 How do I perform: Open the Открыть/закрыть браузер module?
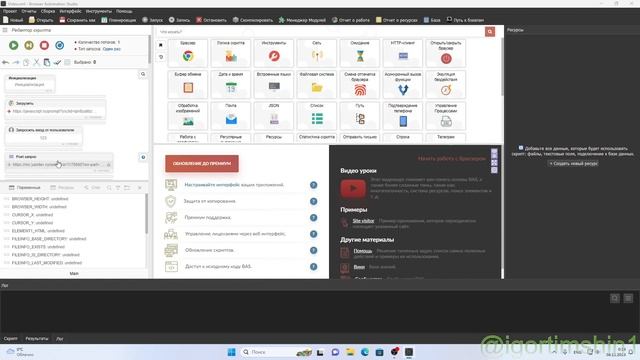(446, 53)
